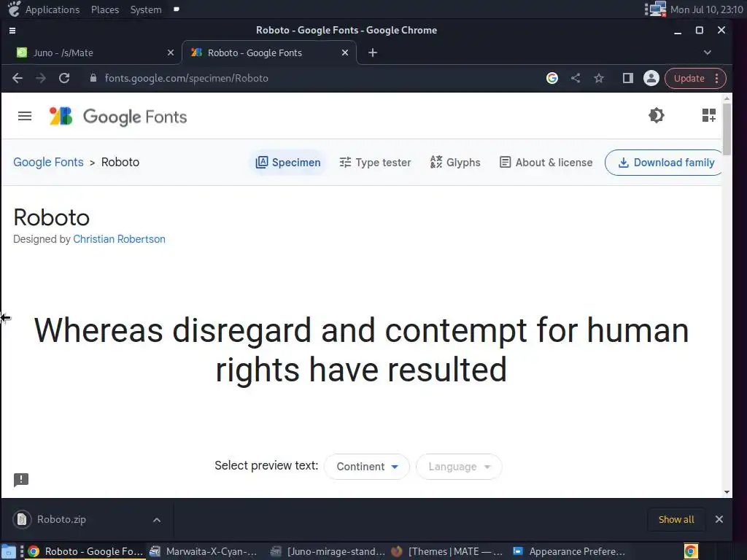The image size is (747, 560).
Task: Open the Chrome window title-bar menu icon
Action: pos(12,31)
